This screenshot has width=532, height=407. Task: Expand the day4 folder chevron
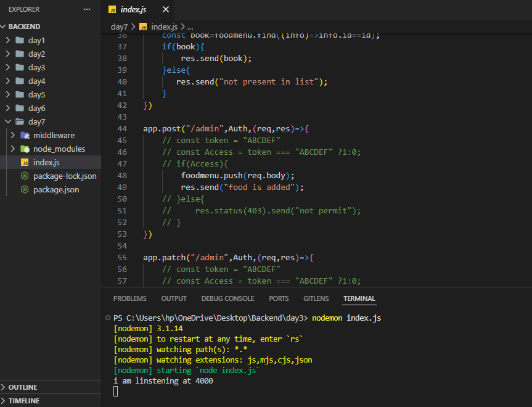8,81
